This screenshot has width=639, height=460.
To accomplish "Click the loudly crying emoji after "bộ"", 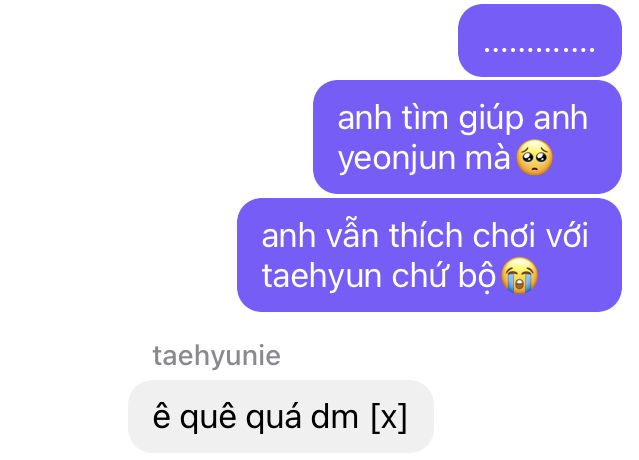I will click(519, 276).
